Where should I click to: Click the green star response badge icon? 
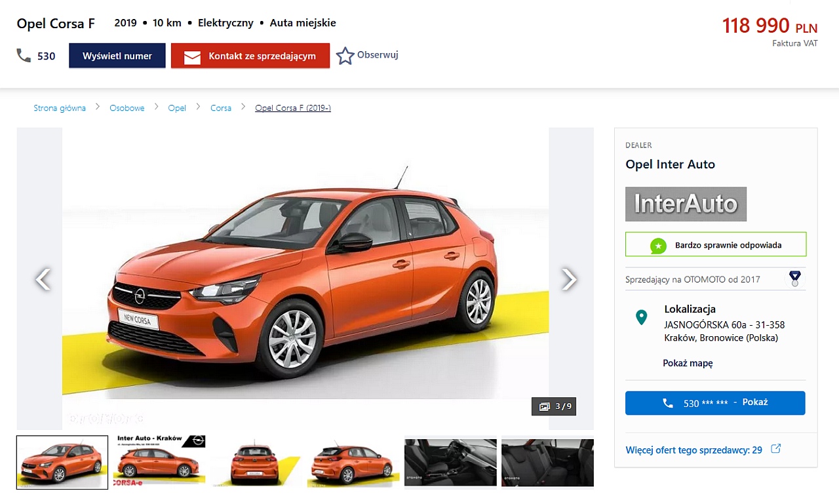pos(658,246)
